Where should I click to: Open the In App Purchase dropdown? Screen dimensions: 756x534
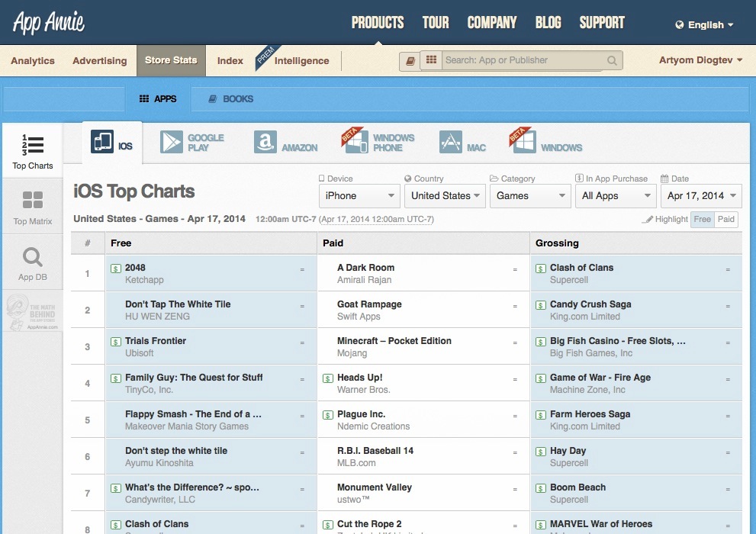click(616, 195)
